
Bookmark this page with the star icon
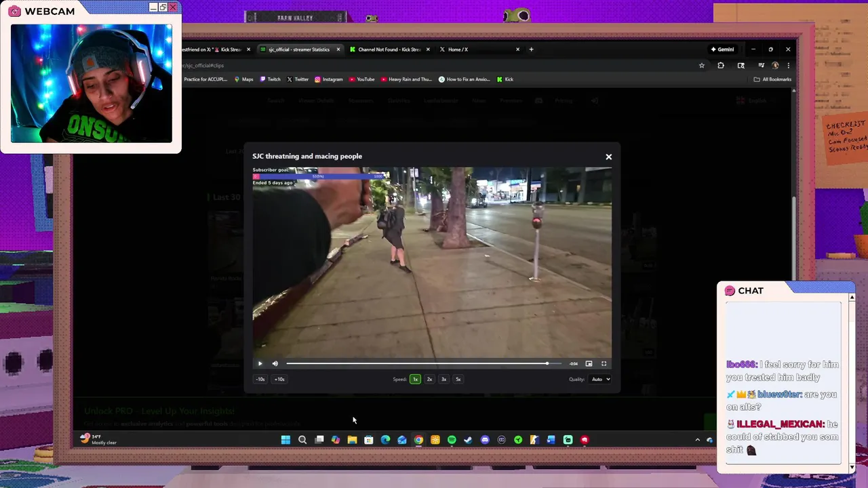(702, 66)
